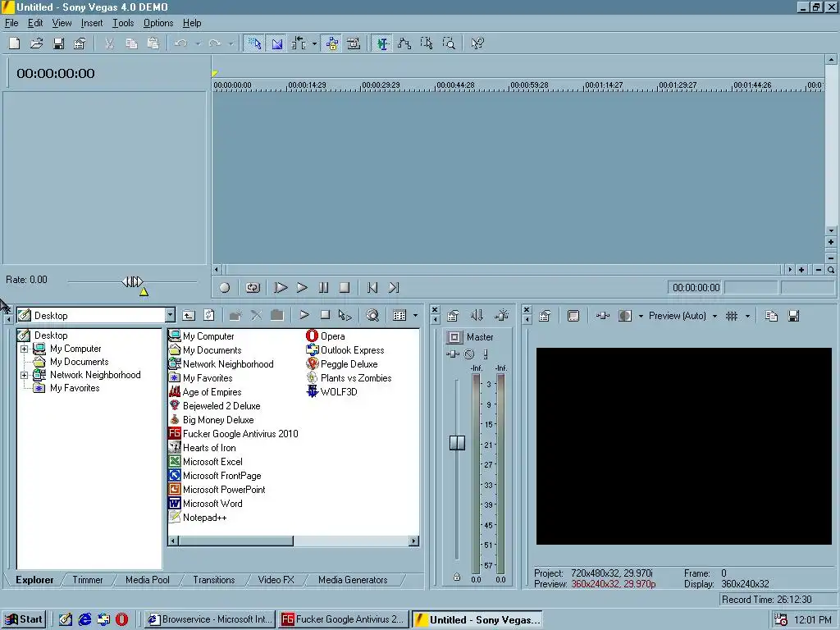This screenshot has width=840, height=630.
Task: Select Notepad++ in the file list
Action: 204,518
